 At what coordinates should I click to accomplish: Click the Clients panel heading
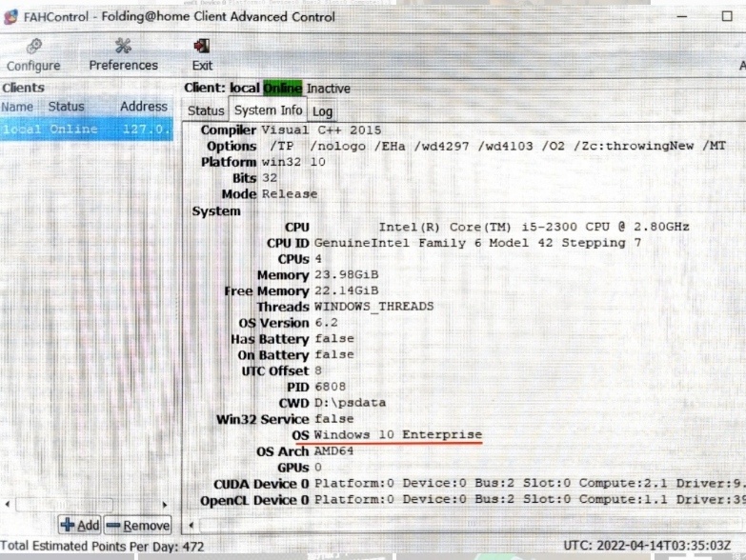(x=23, y=88)
